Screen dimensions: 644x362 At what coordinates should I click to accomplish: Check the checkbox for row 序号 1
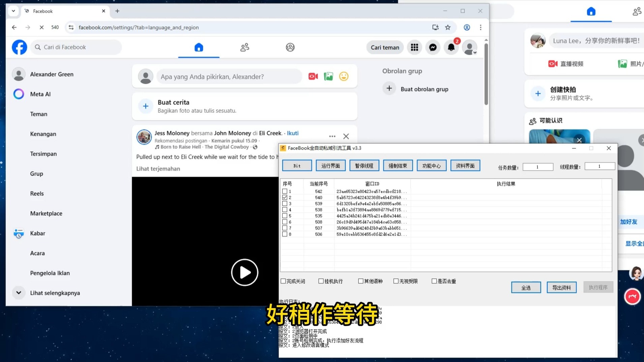pos(284,191)
